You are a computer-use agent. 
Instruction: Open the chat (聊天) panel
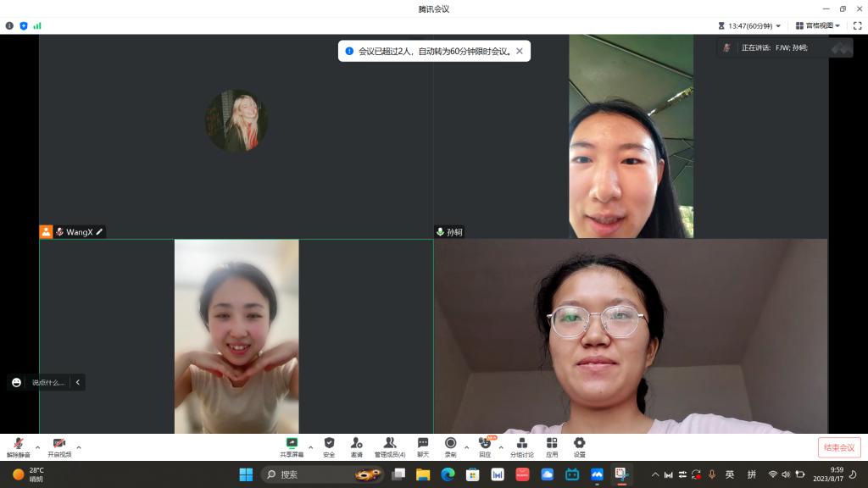422,446
